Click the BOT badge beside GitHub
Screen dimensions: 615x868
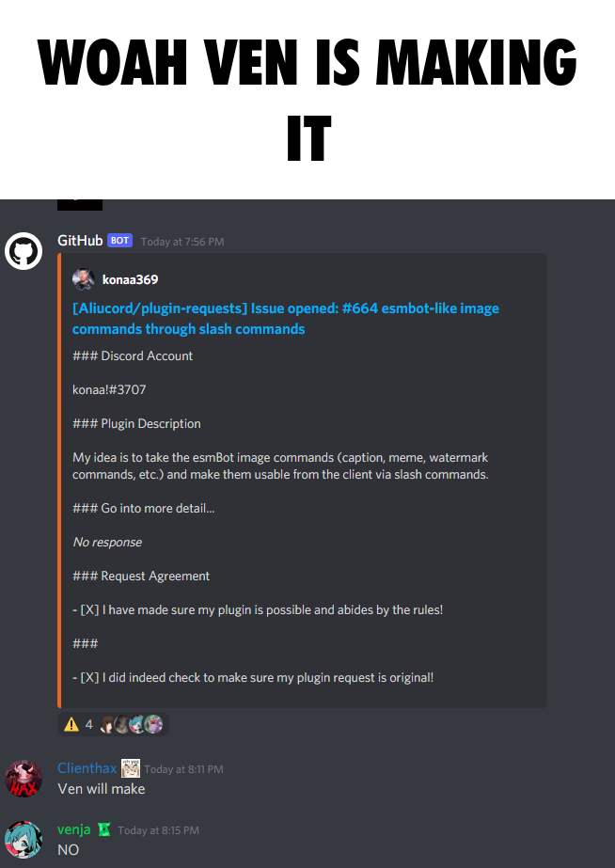coord(119,240)
